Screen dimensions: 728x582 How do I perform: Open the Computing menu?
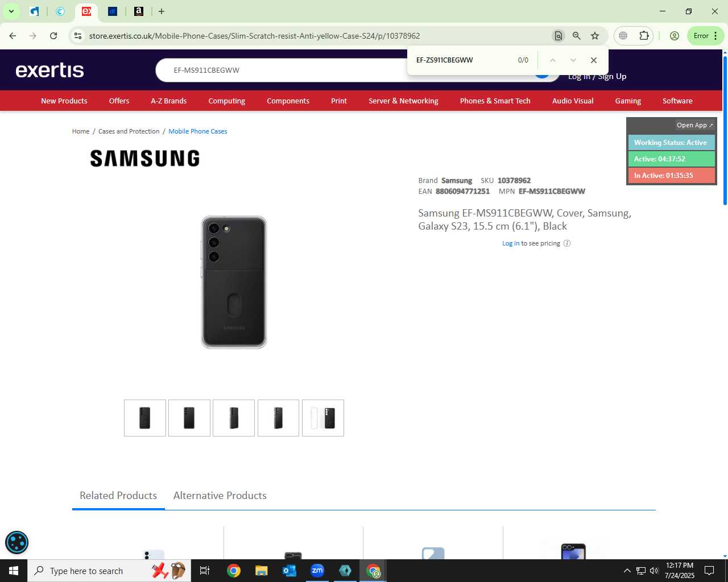tap(227, 101)
